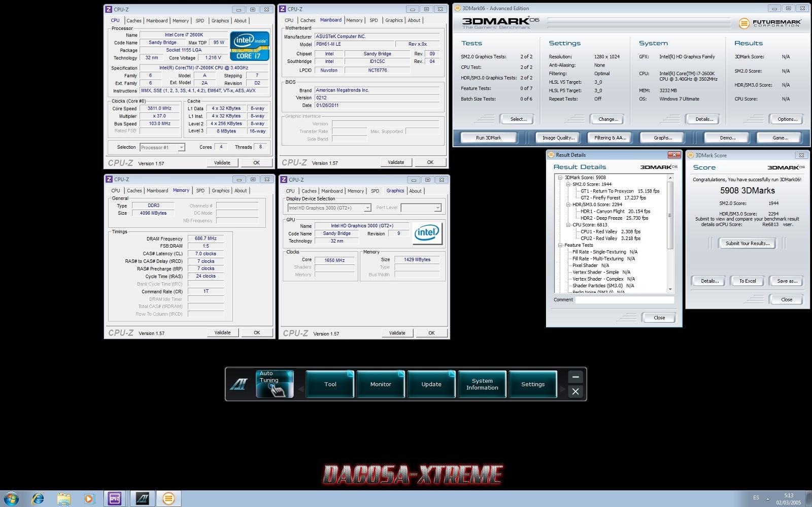Select Mainboard tab in the CPU-Z Mainboard window
Image resolution: width=812 pixels, height=507 pixels.
click(331, 20)
